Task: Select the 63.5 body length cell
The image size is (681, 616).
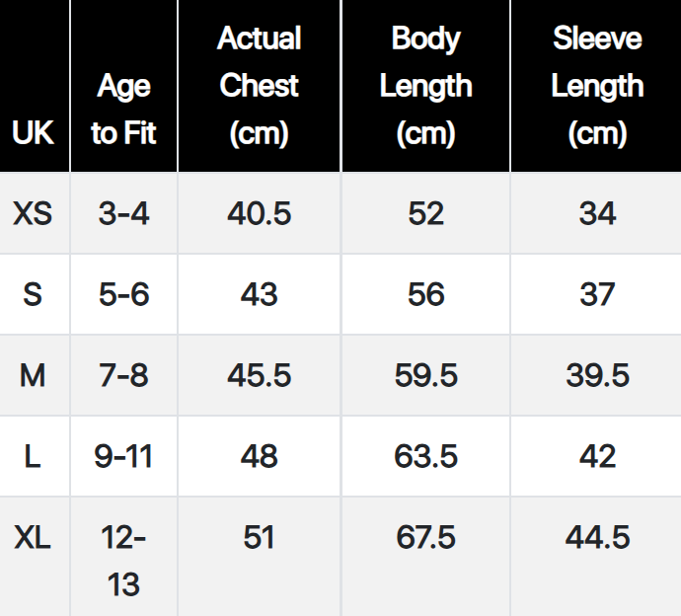Action: click(x=425, y=456)
